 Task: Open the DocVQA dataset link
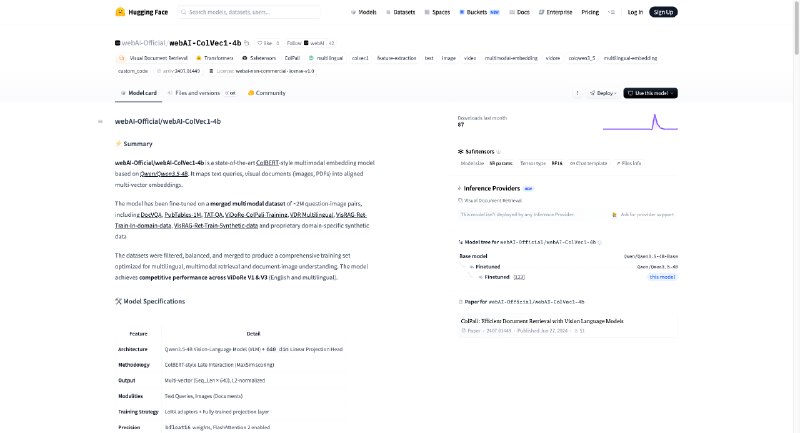(x=151, y=215)
